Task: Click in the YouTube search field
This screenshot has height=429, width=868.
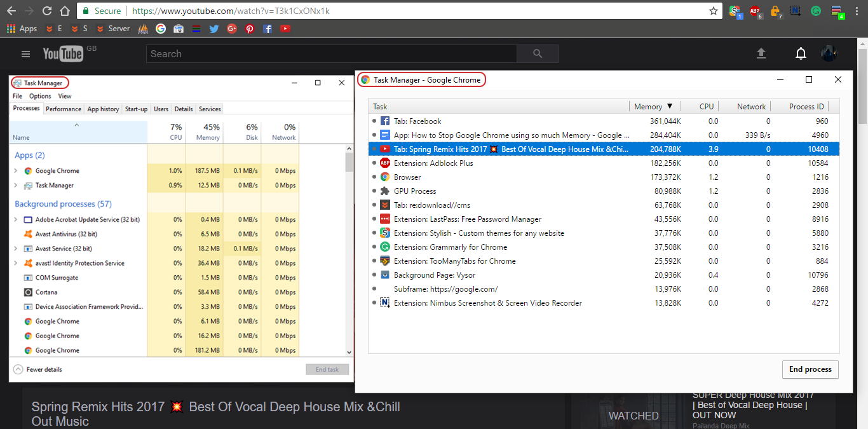Action: [x=332, y=54]
